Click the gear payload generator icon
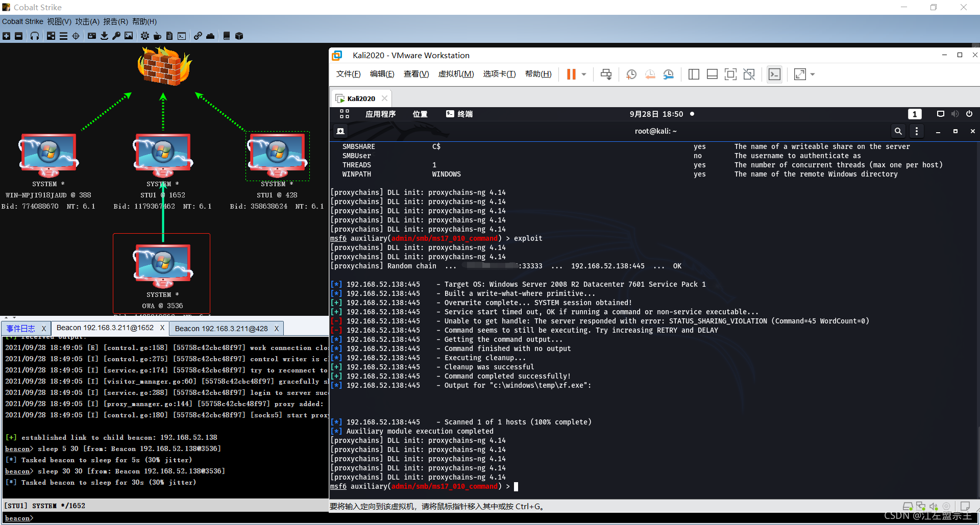The height and width of the screenshot is (525, 980). click(145, 36)
